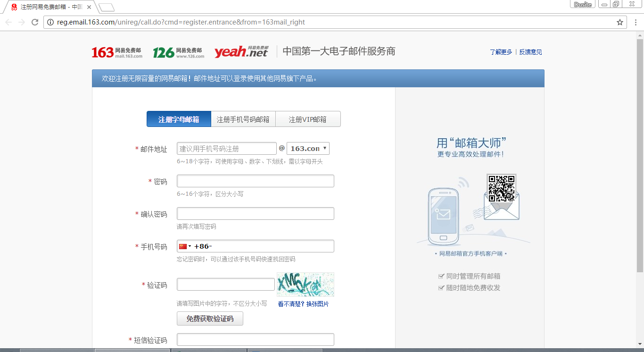Screen dimensions: 644x352
Task: Click the phone illustration for 邮箱大师
Action: pos(443,217)
